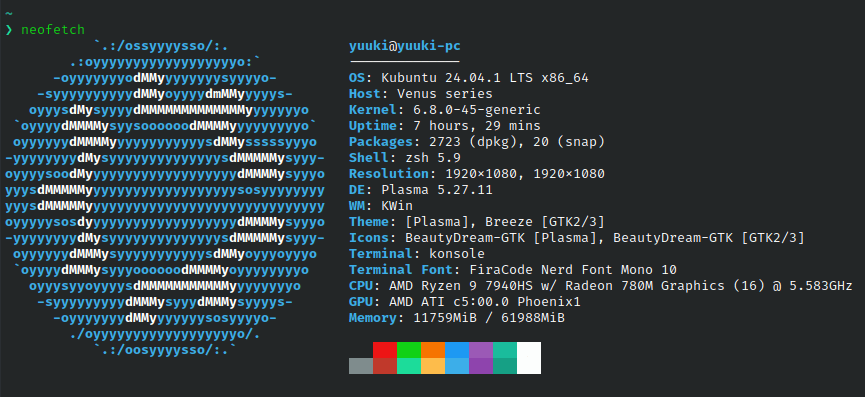865x397 pixels.
Task: Click the neofetch command text
Action: pyautogui.click(x=53, y=30)
